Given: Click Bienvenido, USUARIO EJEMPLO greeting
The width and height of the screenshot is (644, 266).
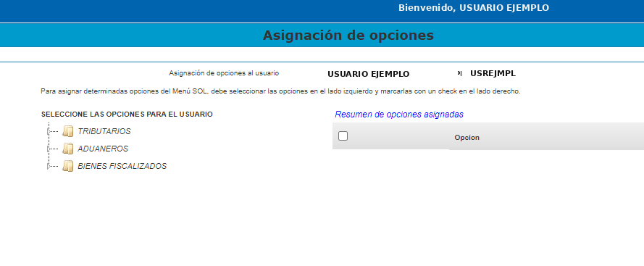Looking at the screenshot, I should tap(474, 8).
